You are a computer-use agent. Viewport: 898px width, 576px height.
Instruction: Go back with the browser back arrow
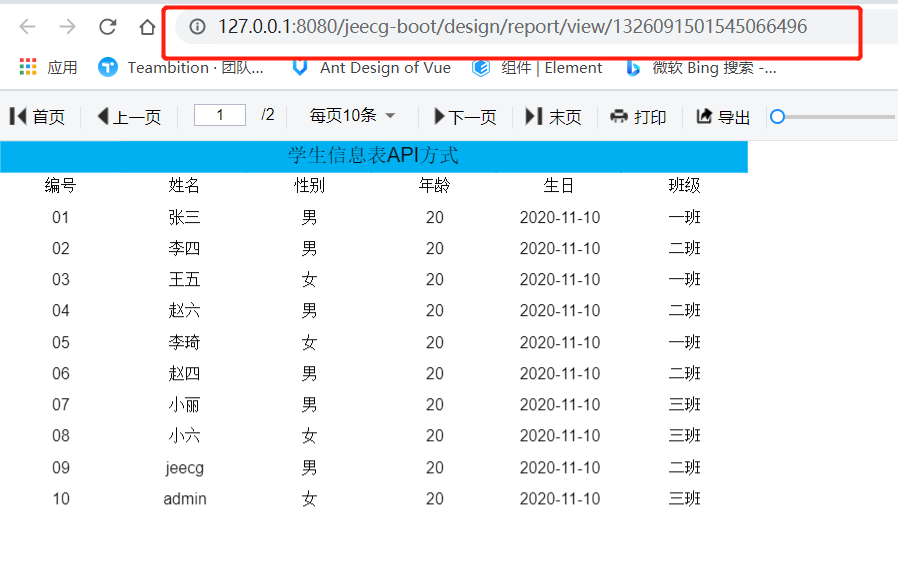27,26
